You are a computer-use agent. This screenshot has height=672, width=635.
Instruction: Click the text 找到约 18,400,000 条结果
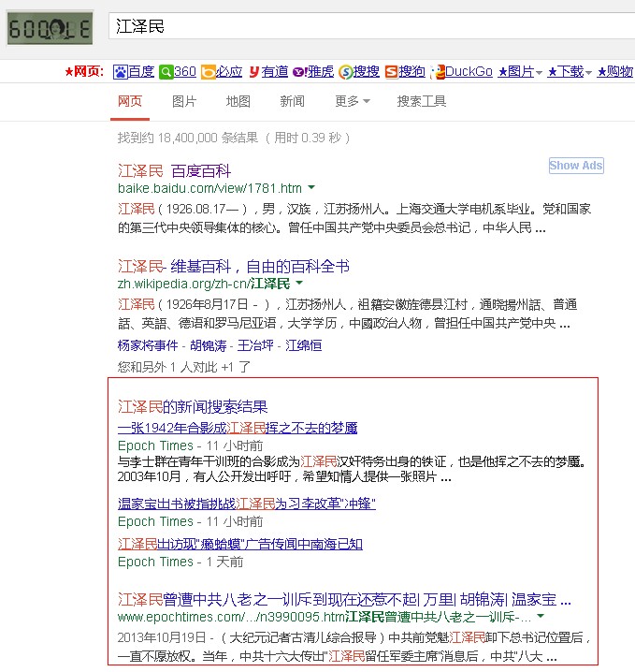[x=188, y=138]
